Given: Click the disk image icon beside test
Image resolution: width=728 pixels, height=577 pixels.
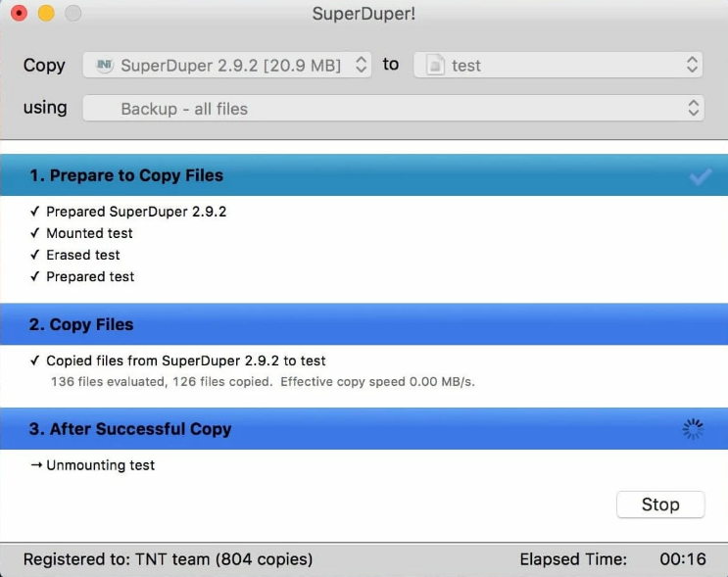Looking at the screenshot, I should (x=435, y=65).
